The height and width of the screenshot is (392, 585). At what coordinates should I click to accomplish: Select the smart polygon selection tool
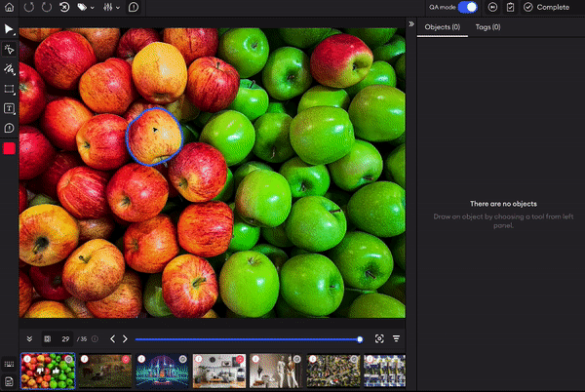pyautogui.click(x=10, y=49)
